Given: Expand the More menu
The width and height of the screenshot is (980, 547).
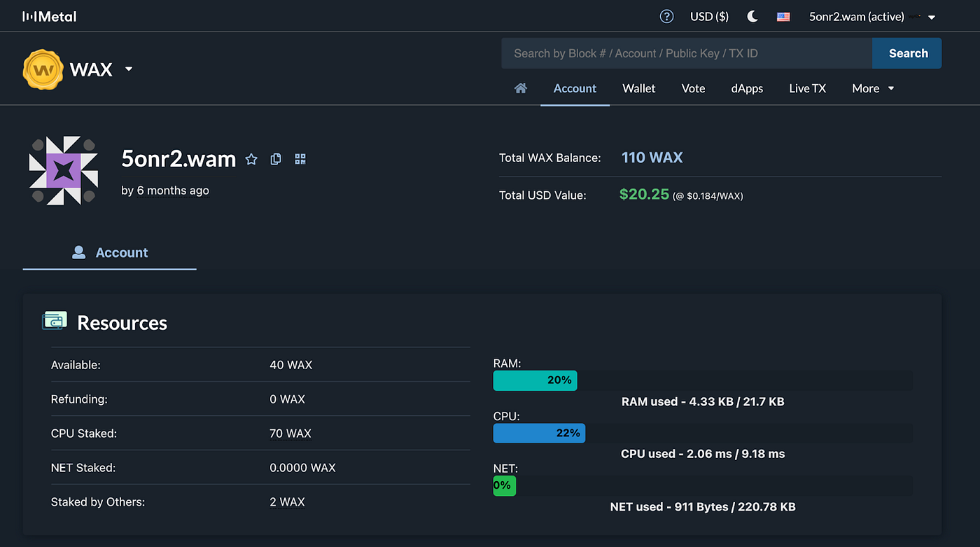Looking at the screenshot, I should (873, 88).
